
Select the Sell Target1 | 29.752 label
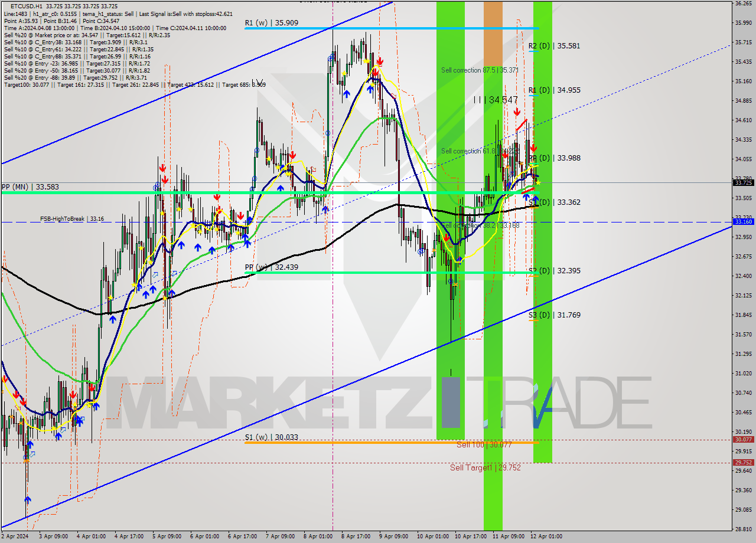(485, 467)
